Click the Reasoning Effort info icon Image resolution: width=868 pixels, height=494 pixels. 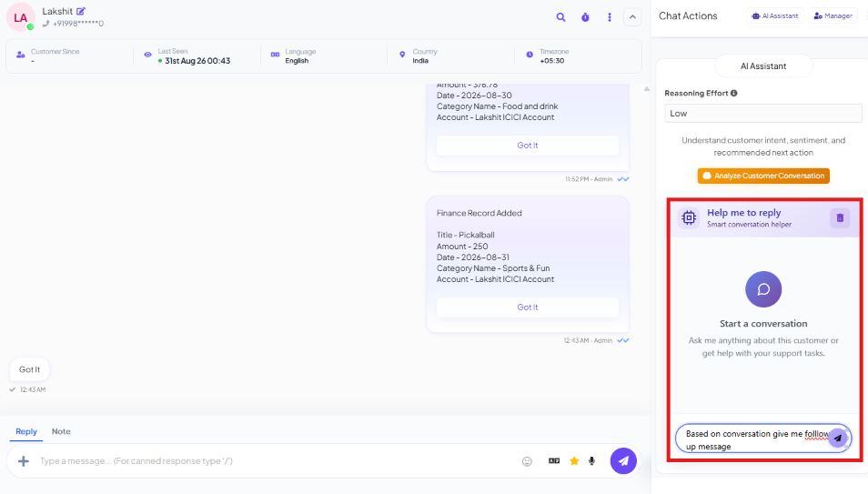click(733, 93)
